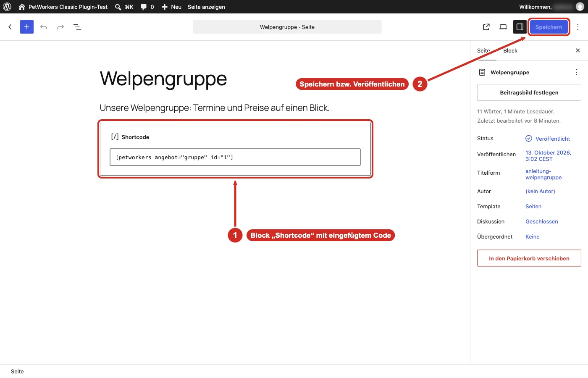Click the Seite breadcrumb in footer
This screenshot has height=378, width=588.
(x=17, y=371)
